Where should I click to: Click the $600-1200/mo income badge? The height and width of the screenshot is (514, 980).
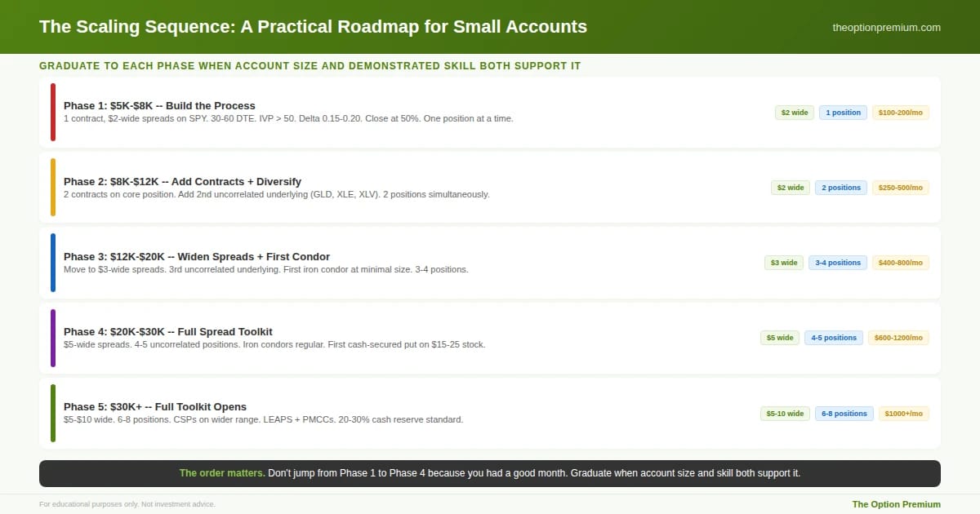click(x=898, y=338)
